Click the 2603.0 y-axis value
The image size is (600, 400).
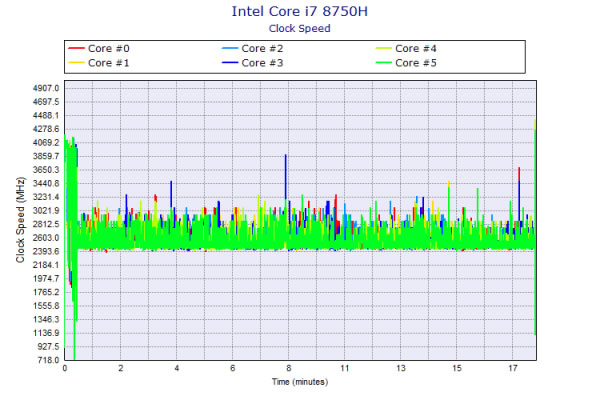46,238
